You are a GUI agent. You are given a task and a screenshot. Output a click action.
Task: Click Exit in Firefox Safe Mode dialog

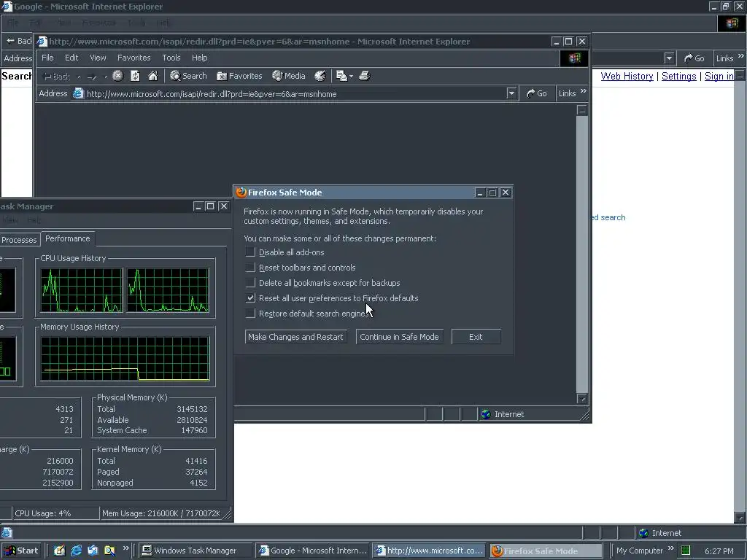(476, 337)
